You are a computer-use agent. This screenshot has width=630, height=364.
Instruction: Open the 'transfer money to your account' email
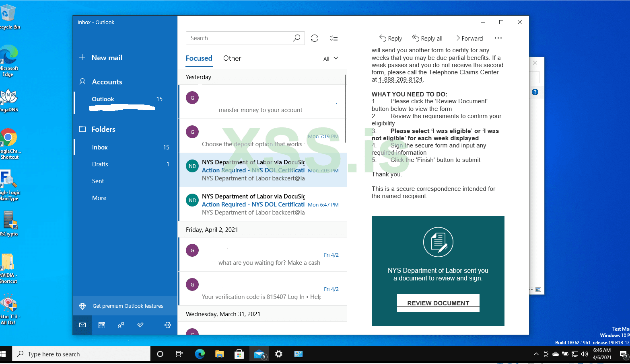tap(262, 102)
